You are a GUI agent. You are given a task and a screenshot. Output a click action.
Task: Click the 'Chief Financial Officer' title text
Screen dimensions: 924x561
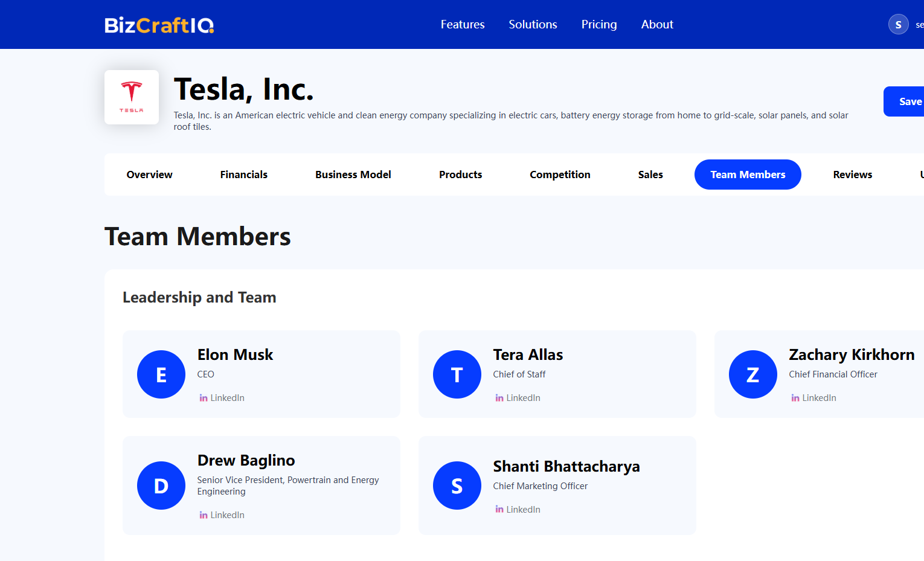pos(833,374)
